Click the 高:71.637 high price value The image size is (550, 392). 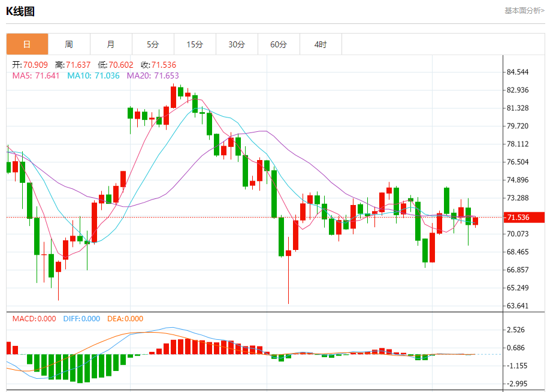click(x=72, y=65)
